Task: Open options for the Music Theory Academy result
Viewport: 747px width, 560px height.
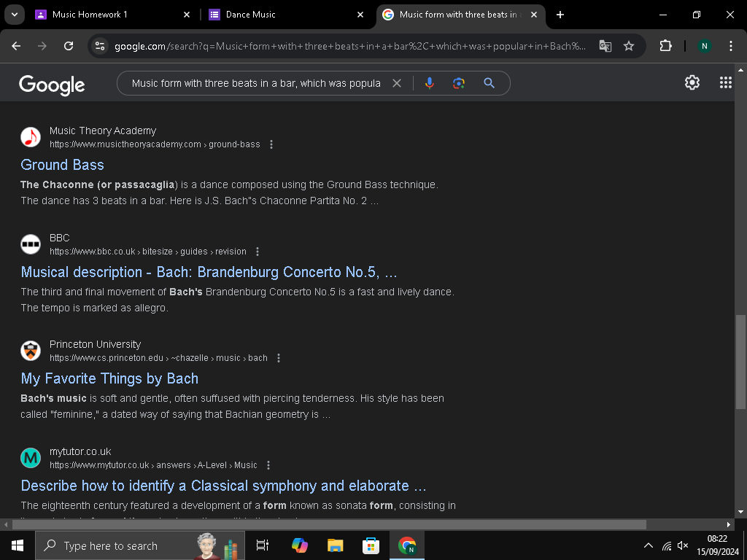Action: (x=271, y=144)
